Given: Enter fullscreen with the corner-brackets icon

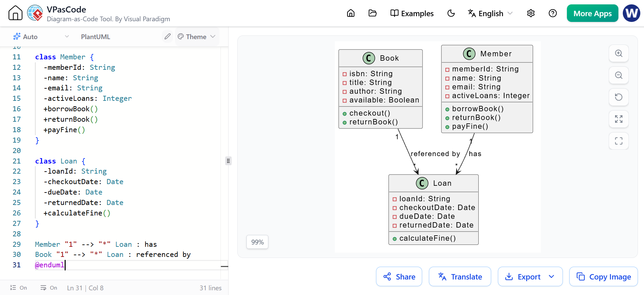Looking at the screenshot, I should [x=619, y=141].
